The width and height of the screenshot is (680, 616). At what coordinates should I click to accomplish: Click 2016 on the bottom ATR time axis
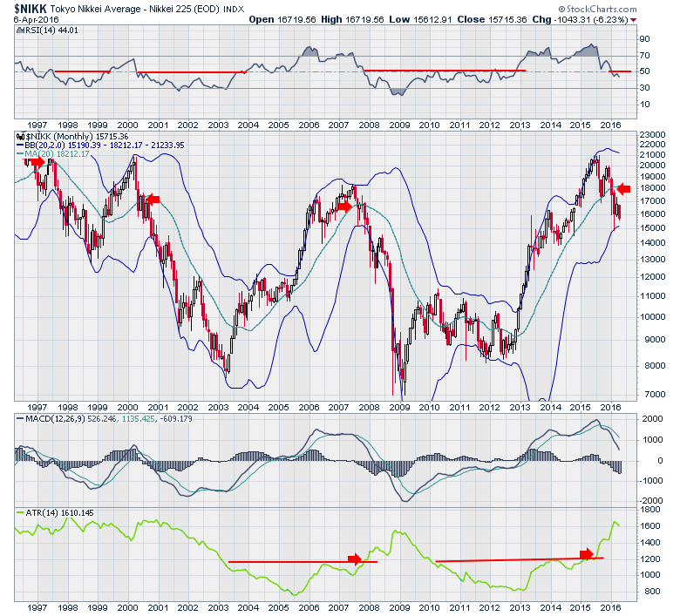click(610, 608)
